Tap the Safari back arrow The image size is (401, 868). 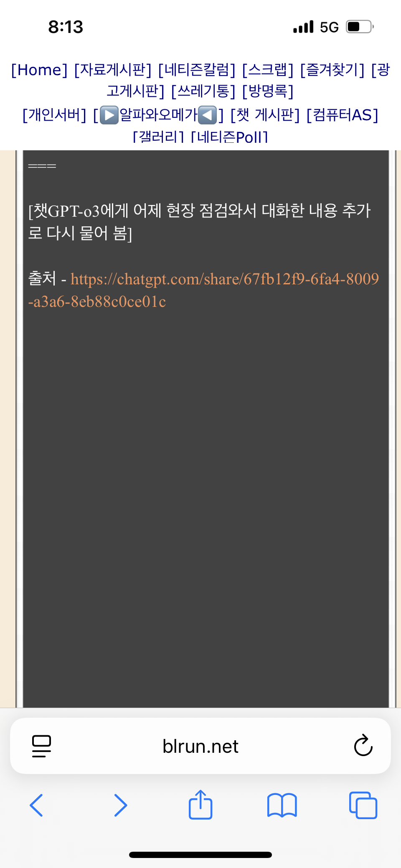(36, 805)
